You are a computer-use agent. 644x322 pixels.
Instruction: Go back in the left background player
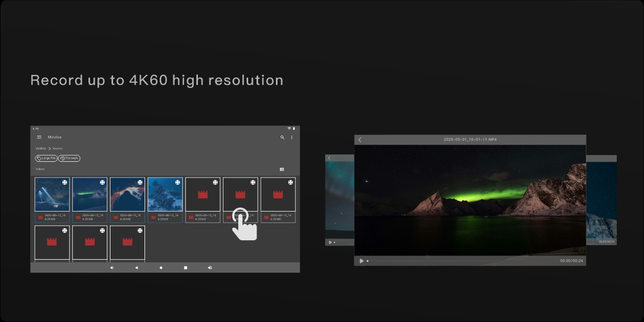point(329,158)
